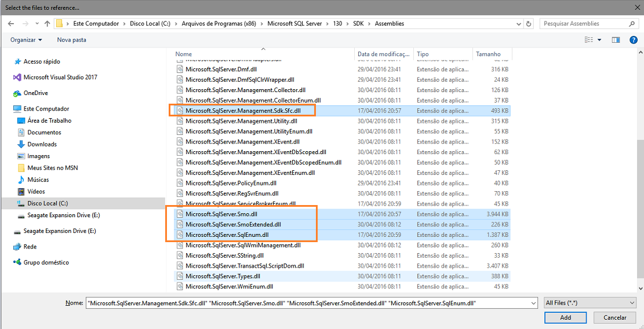Select Microsoft.SqlServer.Management.CollectorEnum.dll file icon
The height and width of the screenshot is (329, 644).
coord(180,100)
